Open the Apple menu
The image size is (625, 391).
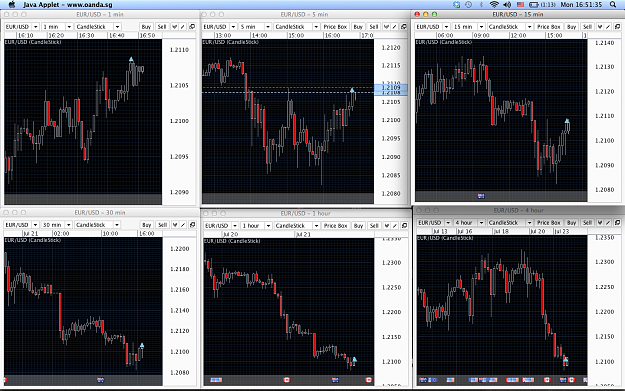[x=12, y=4]
